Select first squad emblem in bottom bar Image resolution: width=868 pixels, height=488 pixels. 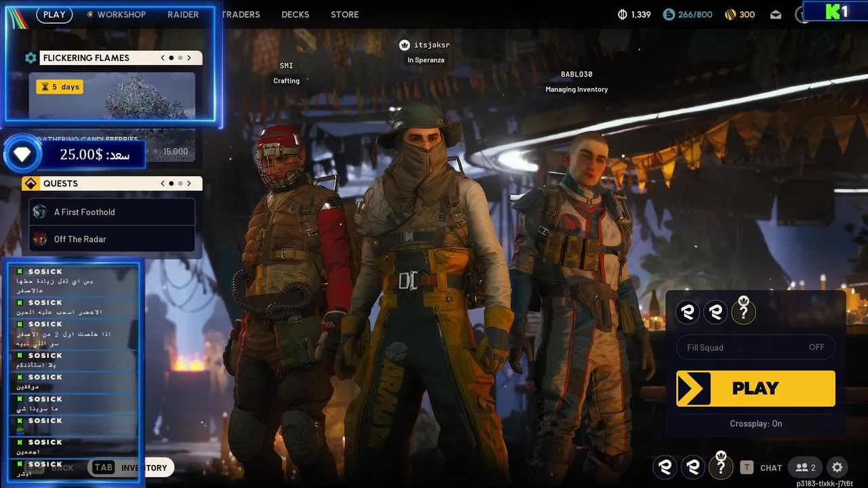click(665, 467)
